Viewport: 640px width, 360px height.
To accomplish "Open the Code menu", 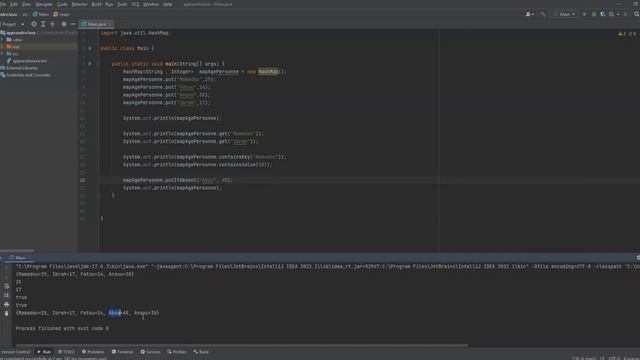I will (x=62, y=4).
